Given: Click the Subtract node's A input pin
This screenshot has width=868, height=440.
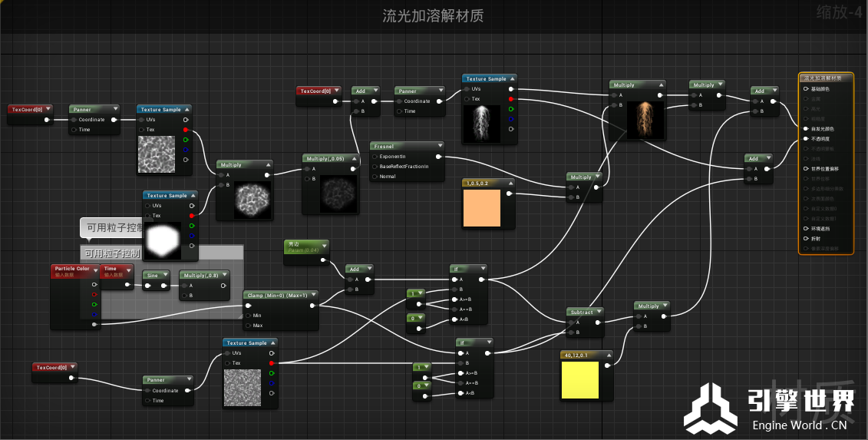Looking at the screenshot, I should [571, 322].
